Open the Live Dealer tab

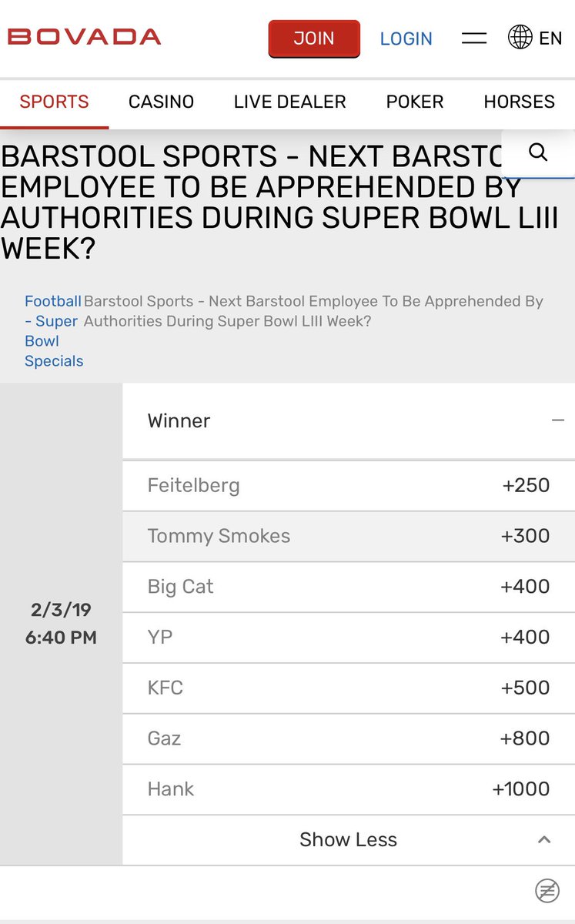coord(289,102)
